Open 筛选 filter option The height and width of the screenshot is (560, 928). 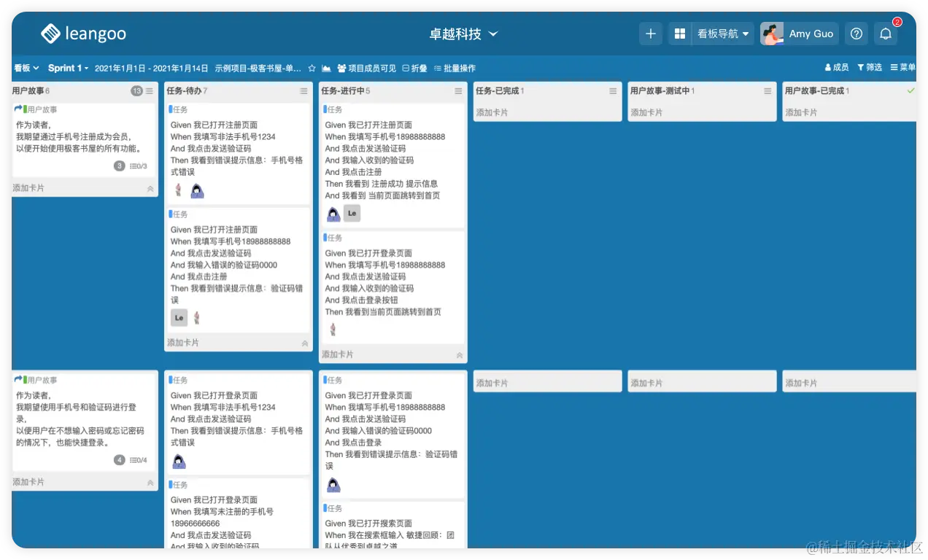[870, 67]
